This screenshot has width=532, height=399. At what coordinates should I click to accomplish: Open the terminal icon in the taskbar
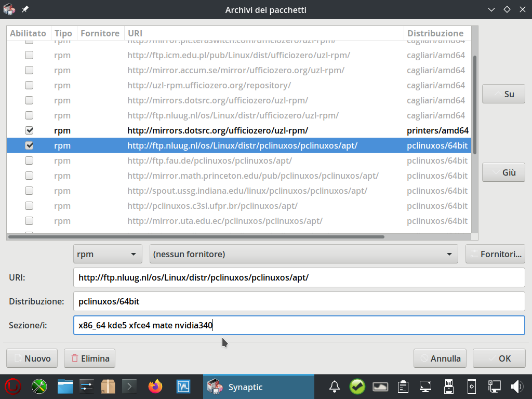click(129, 387)
